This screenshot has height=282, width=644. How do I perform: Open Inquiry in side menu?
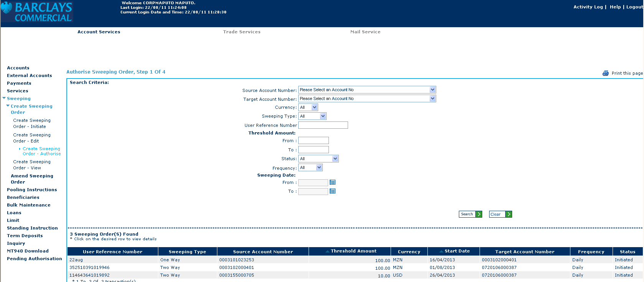(x=16, y=243)
